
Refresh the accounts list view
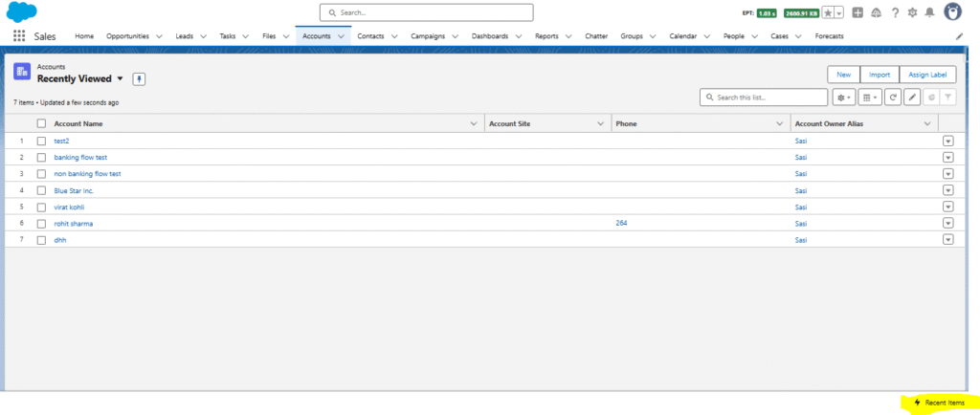(892, 98)
